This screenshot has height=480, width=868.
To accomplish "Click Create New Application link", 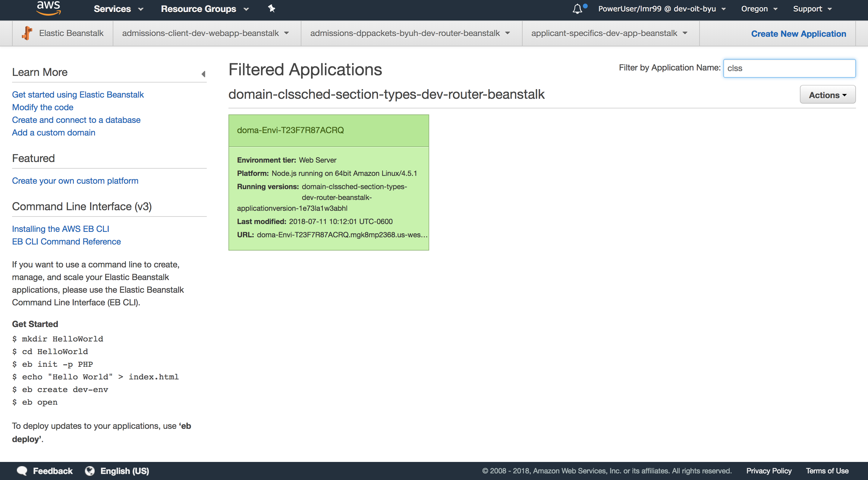I will coord(799,34).
